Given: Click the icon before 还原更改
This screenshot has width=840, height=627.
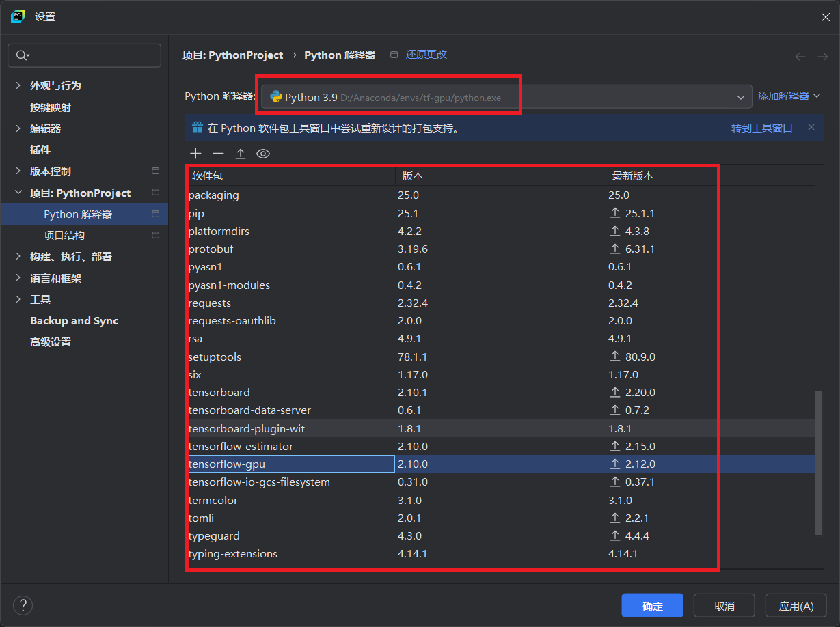Looking at the screenshot, I should click(x=394, y=55).
